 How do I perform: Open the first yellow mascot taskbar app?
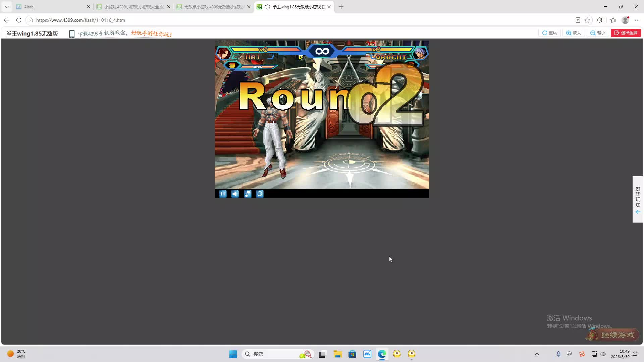pos(397,354)
